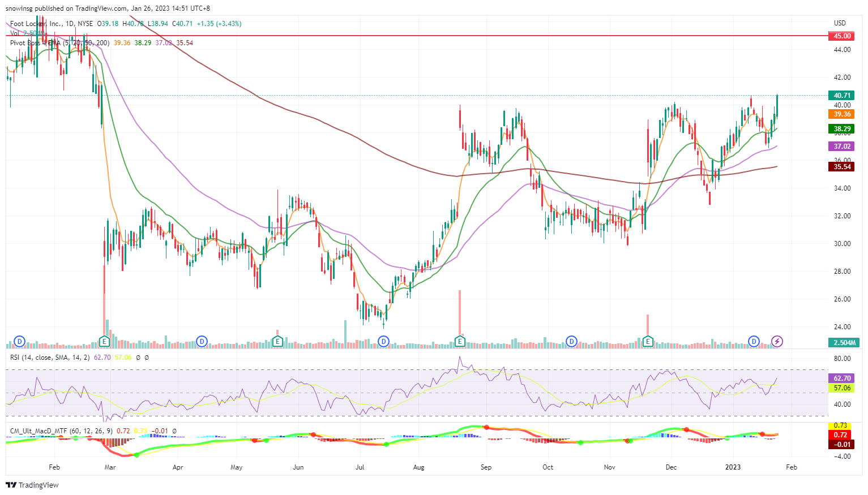Click the dividend marker in mid-January 2022
This screenshot has height=495, width=868.
[x=20, y=341]
